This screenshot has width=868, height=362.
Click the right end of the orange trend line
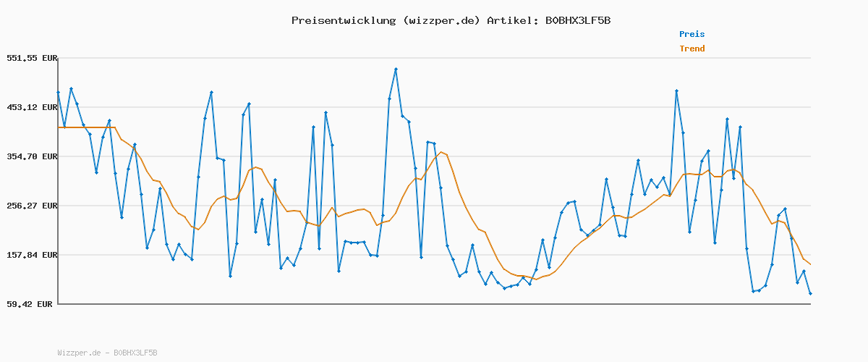tap(810, 264)
